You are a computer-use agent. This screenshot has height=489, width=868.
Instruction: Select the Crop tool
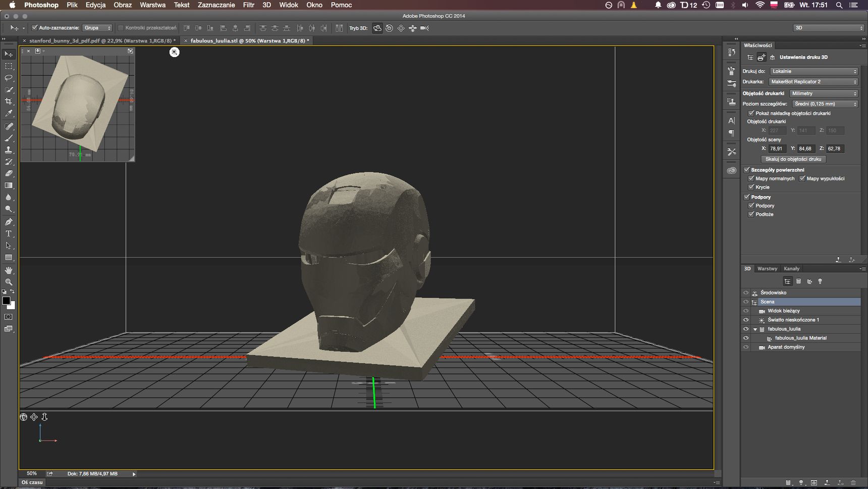pos(9,102)
